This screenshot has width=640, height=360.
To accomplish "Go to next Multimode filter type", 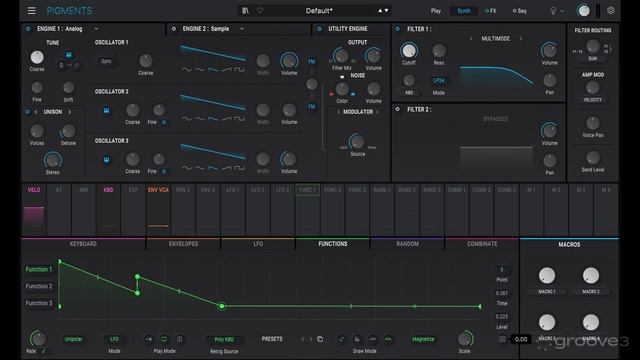I will 521,39.
